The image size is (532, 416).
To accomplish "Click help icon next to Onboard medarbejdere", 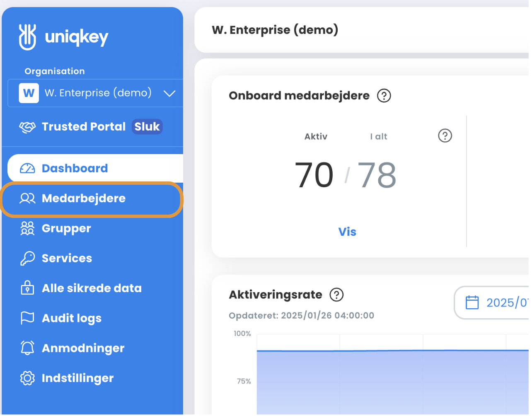I will coord(384,96).
